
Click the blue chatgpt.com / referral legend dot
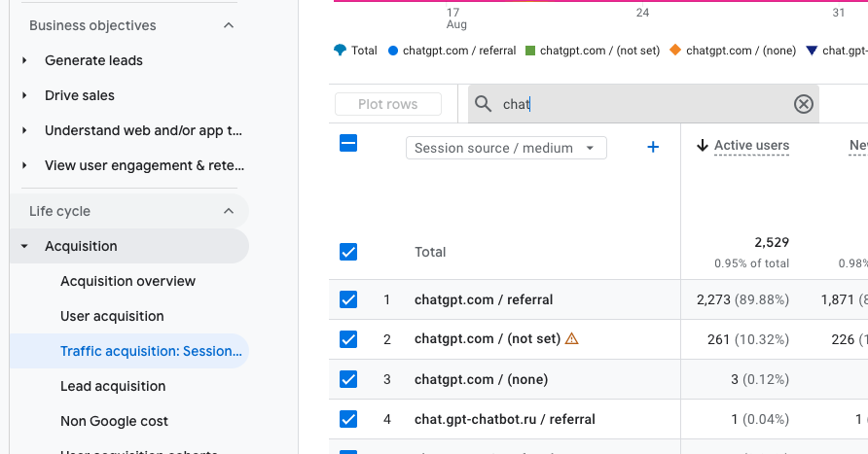393,51
